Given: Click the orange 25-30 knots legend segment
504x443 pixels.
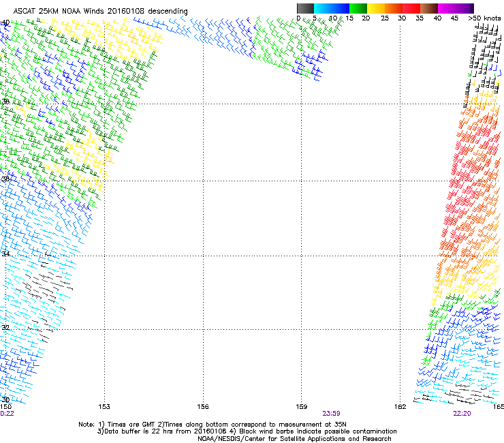Looking at the screenshot, I should tap(394, 8).
